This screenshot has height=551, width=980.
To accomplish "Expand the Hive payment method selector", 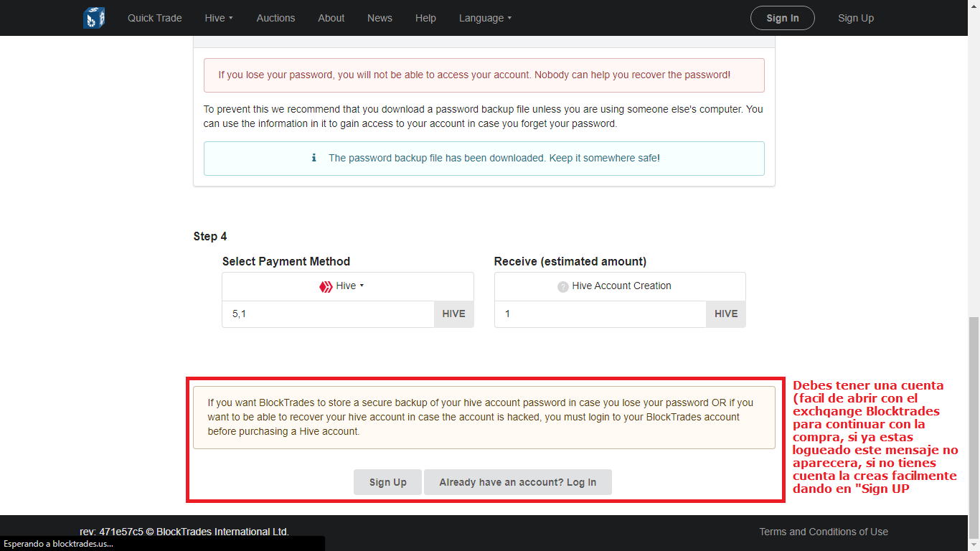I will [348, 286].
